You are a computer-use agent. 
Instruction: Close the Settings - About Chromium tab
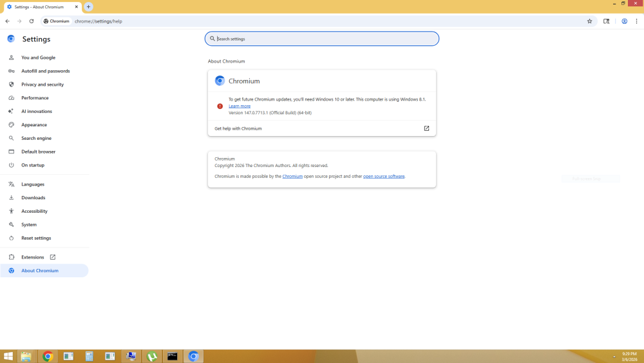click(77, 7)
